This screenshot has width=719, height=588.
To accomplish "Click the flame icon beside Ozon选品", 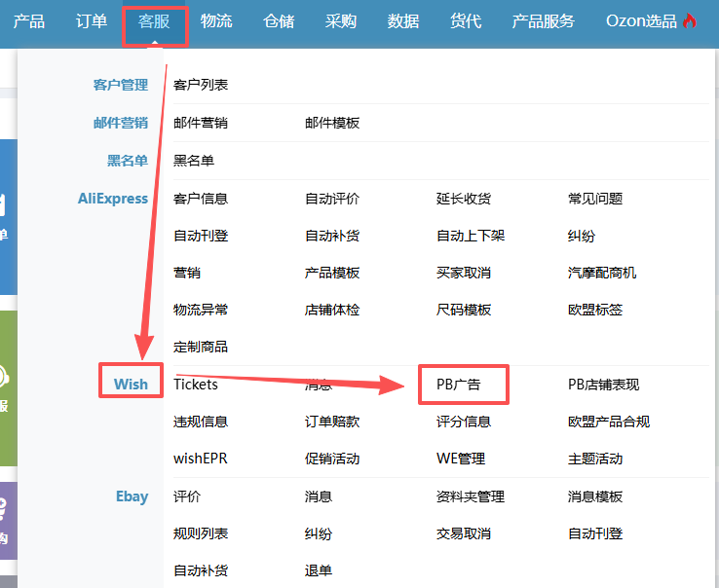I will pyautogui.click(x=690, y=21).
